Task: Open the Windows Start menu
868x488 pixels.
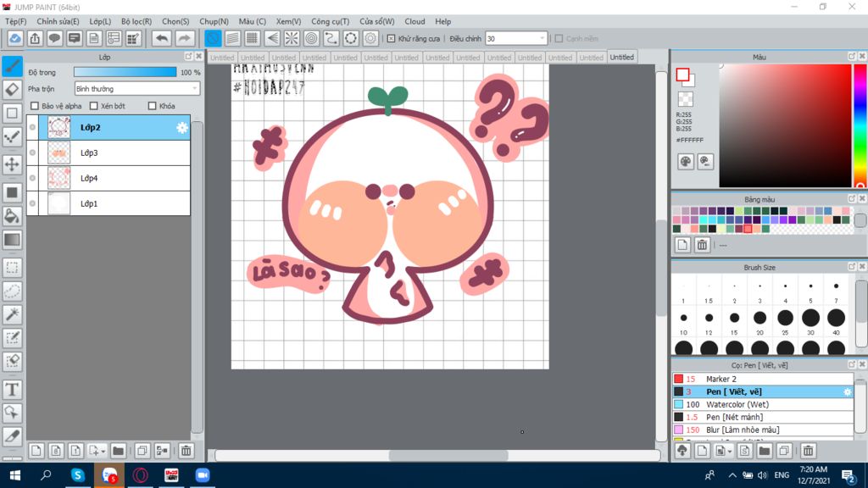Action: 15,474
